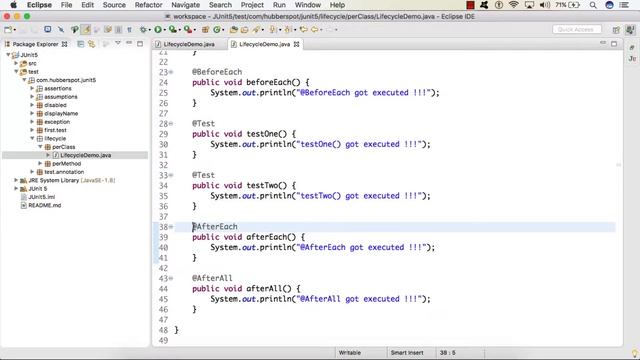Open the Source menu
The image size is (640, 360).
coord(114,5)
